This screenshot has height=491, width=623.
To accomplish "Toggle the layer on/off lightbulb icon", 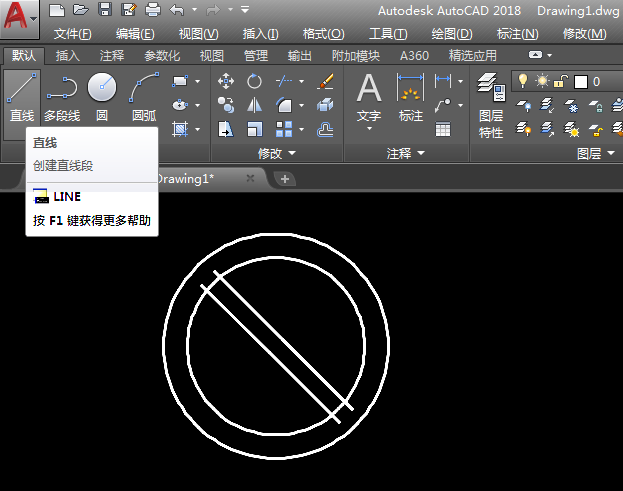I will click(x=522, y=81).
